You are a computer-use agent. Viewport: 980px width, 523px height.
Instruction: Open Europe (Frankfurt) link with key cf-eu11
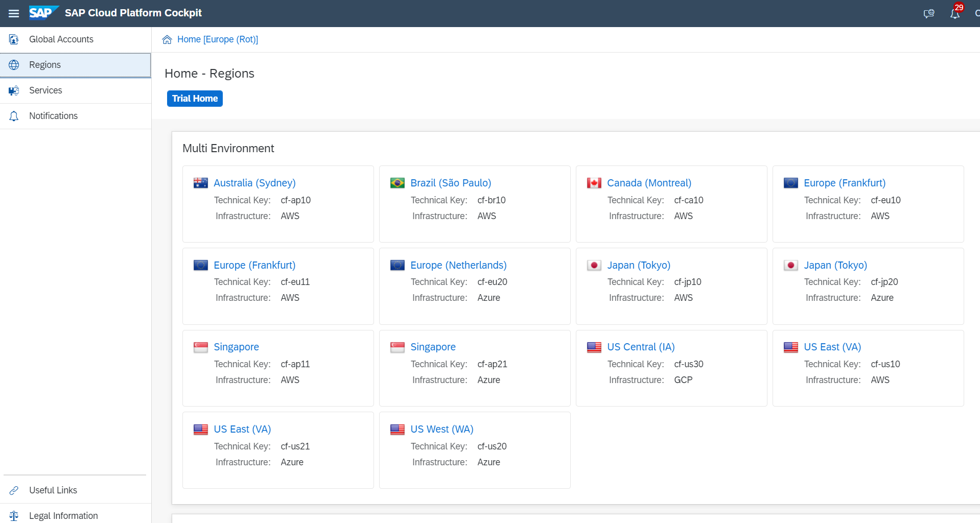point(254,265)
